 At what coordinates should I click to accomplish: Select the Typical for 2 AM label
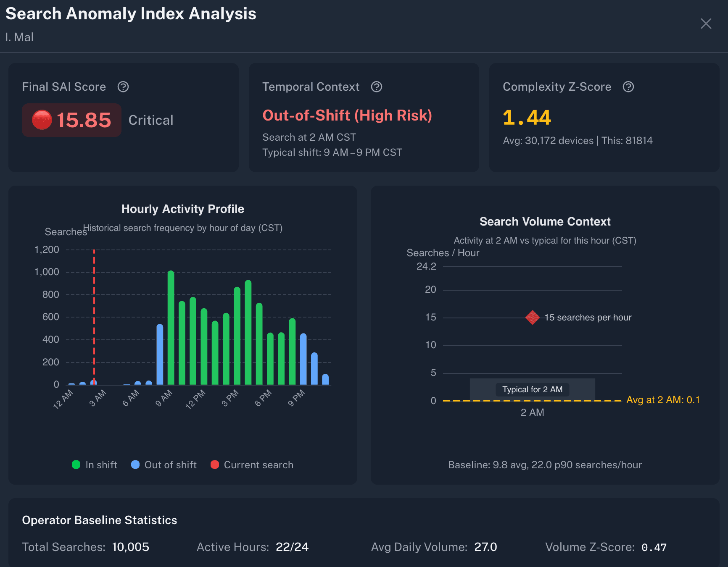click(532, 389)
